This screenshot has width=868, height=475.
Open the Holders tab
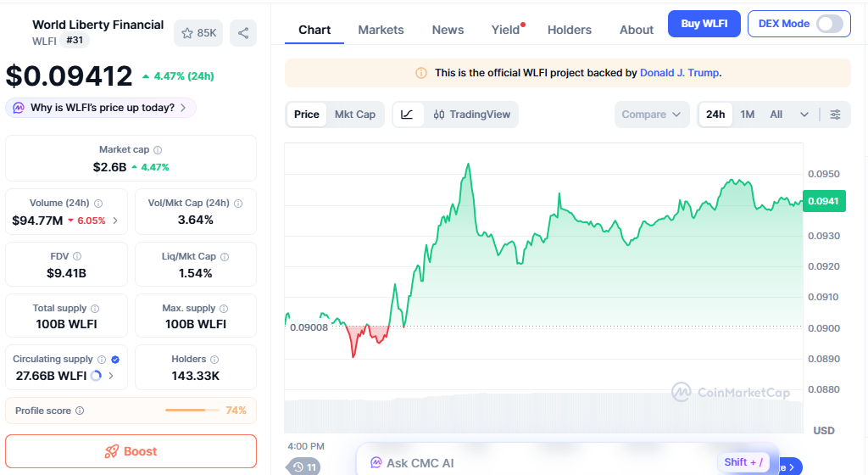tap(570, 30)
